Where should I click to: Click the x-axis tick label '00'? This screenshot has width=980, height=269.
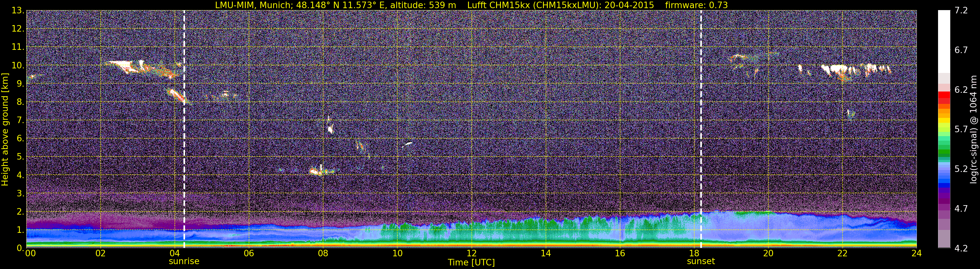[x=31, y=253]
